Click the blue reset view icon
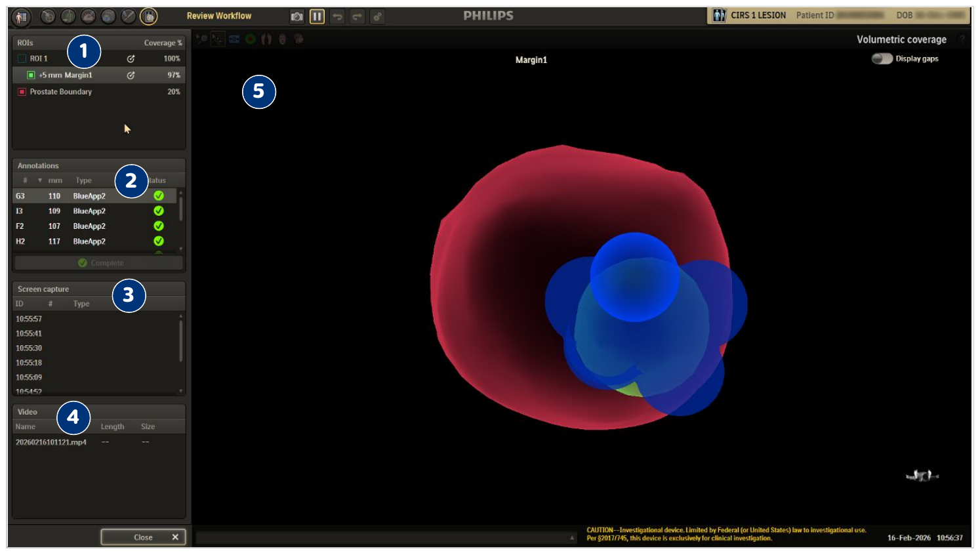 click(234, 39)
